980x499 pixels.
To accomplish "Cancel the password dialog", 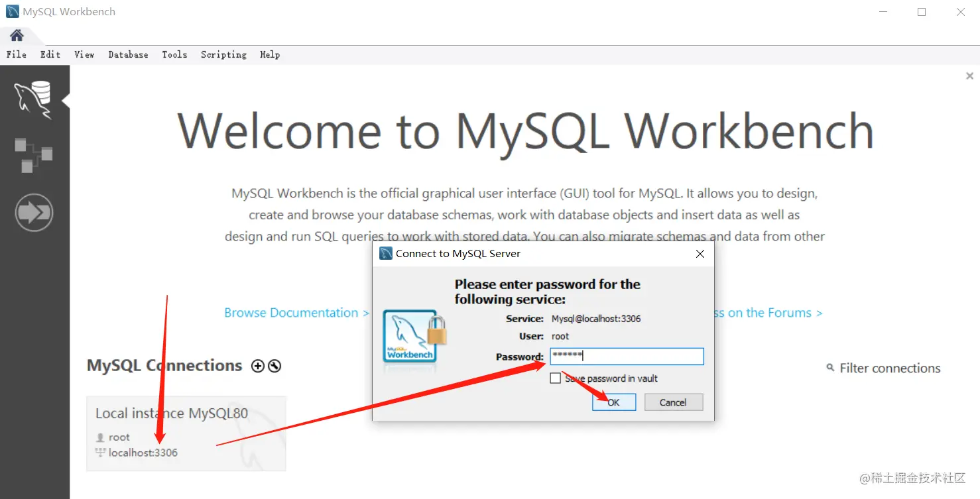I will [673, 402].
